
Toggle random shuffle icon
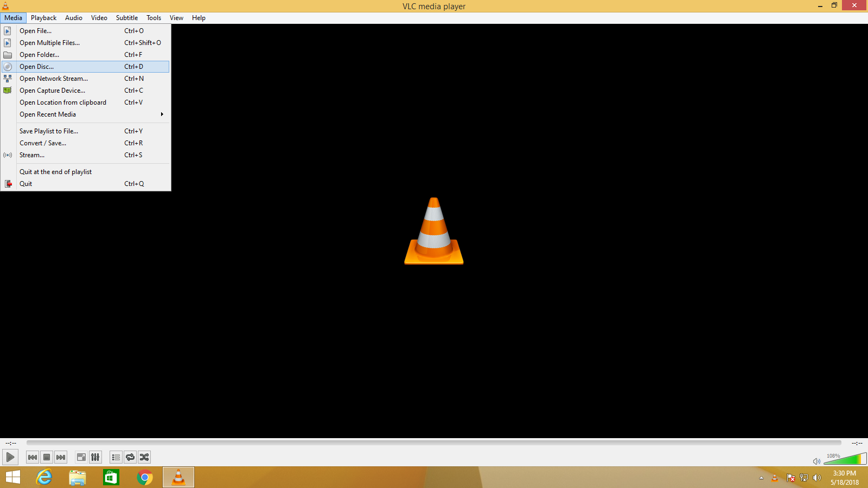pyautogui.click(x=144, y=457)
